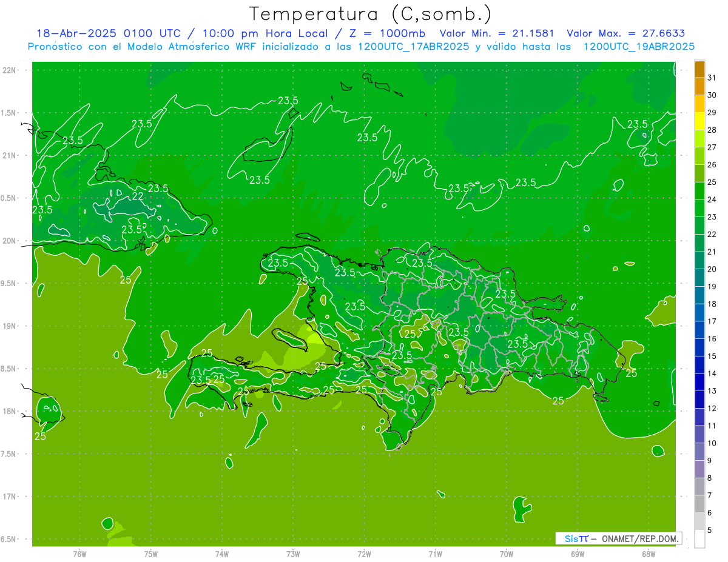728x562 pixels.
Task: Click the colorbar label '12'
Action: click(712, 408)
